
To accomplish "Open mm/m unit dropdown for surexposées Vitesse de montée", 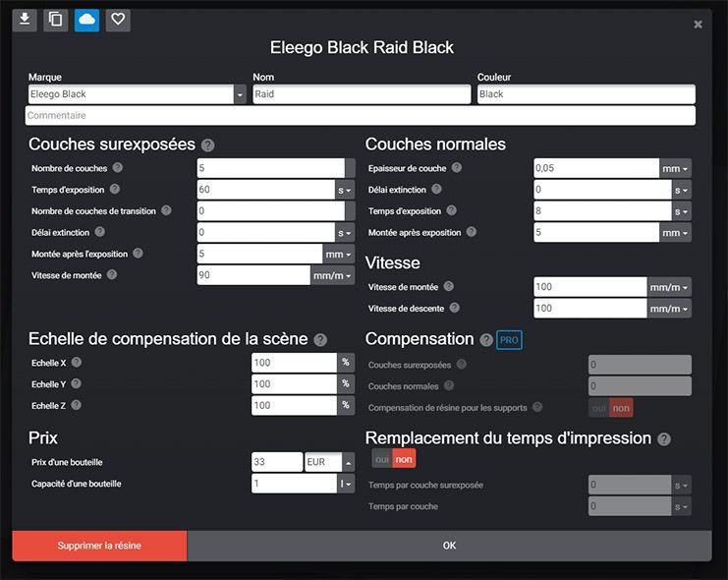I will [x=333, y=275].
